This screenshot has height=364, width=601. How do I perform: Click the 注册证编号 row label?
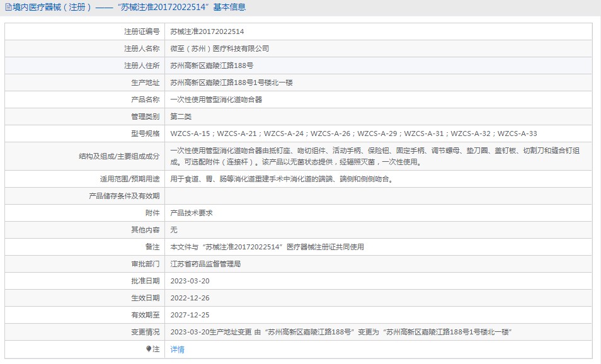[142, 31]
